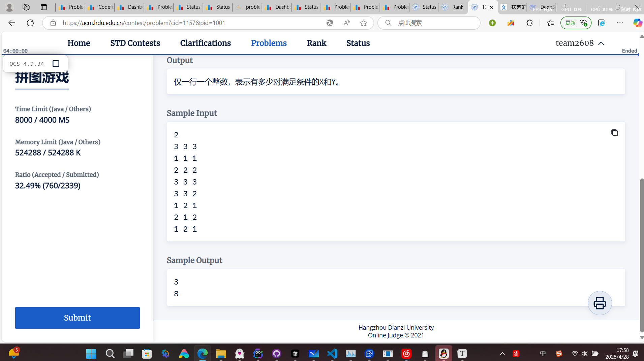Click the Sample Output heading
Viewport: 644px width, 361px height.
tap(194, 260)
